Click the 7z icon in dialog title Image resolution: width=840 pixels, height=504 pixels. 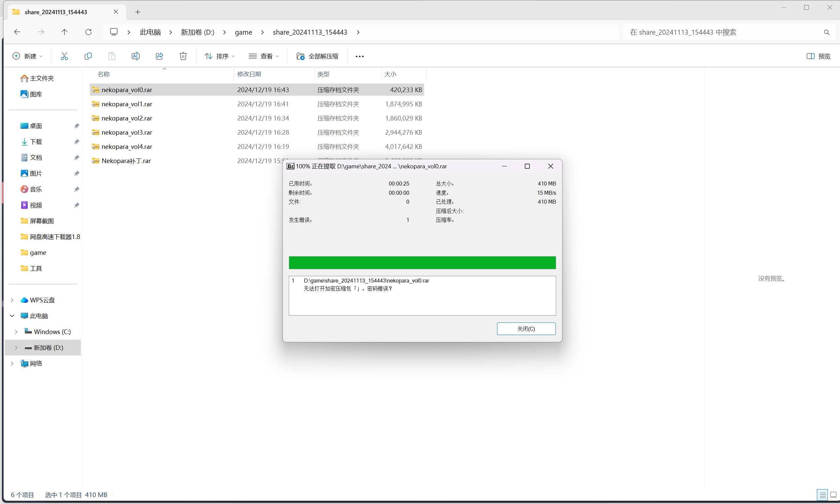tap(290, 166)
